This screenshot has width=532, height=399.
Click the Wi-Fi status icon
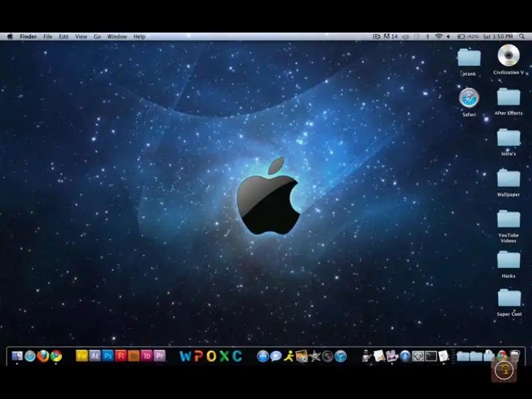point(439,37)
